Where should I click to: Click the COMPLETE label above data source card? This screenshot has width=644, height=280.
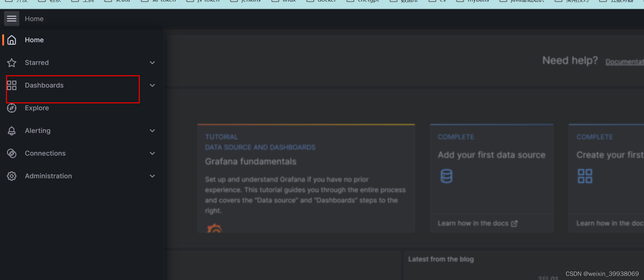[x=456, y=137]
